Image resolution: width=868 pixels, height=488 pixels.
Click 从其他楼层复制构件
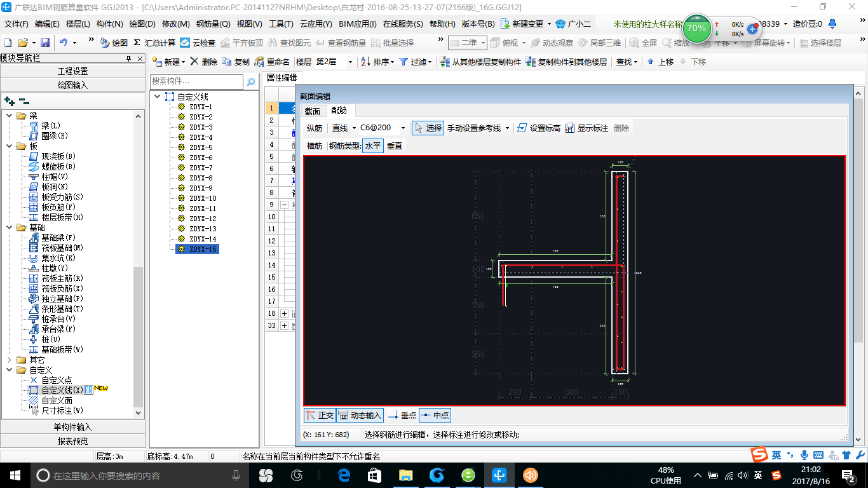point(480,62)
